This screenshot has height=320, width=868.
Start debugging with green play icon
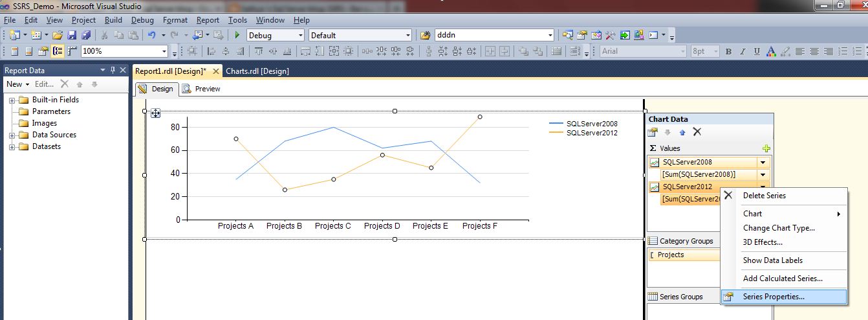(x=237, y=35)
